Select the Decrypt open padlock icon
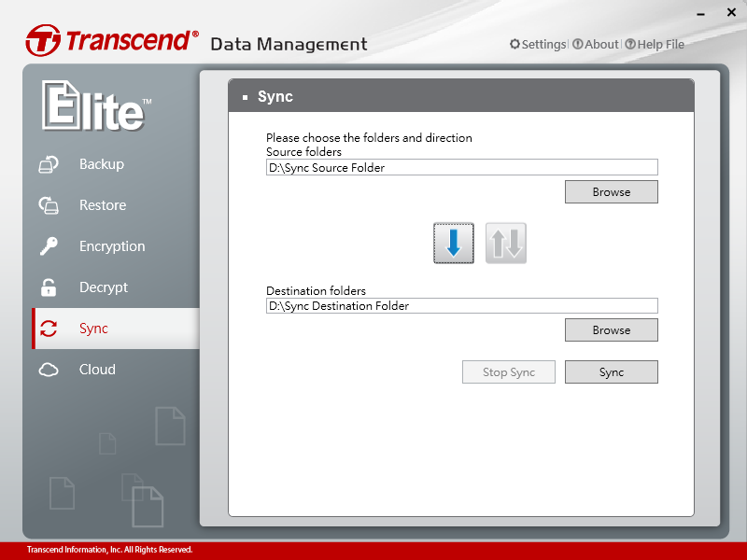The height and width of the screenshot is (560, 747). pos(49,287)
